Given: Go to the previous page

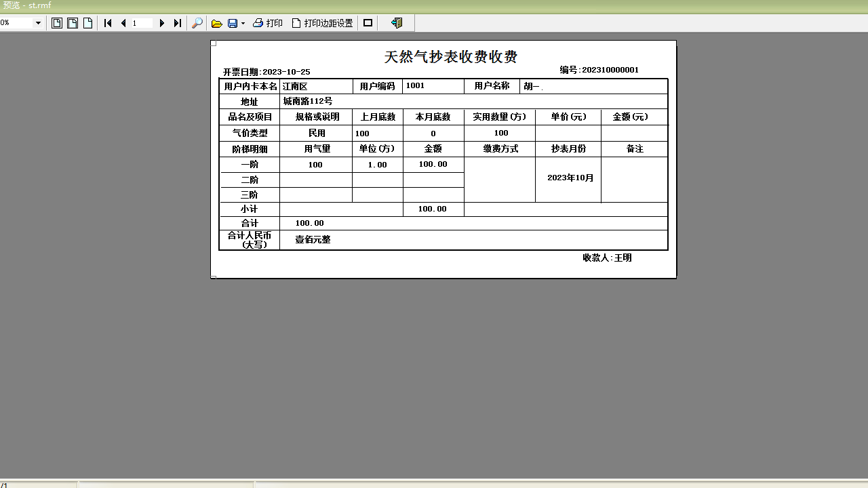Looking at the screenshot, I should coord(123,23).
